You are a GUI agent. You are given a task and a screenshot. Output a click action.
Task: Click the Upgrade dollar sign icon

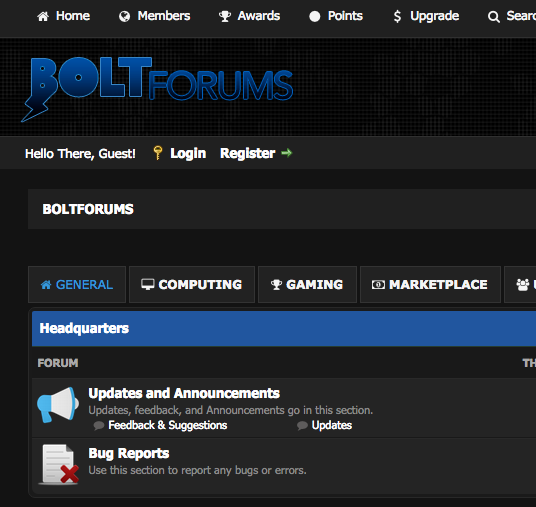coord(397,16)
